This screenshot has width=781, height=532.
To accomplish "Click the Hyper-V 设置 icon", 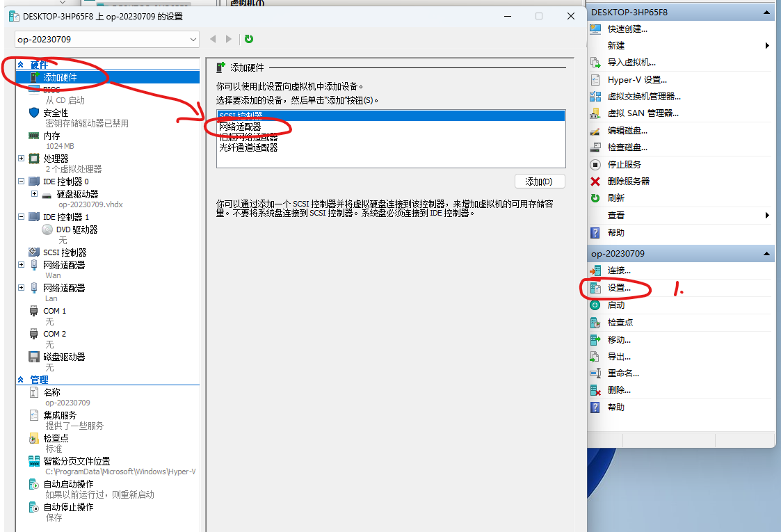I will (x=595, y=80).
